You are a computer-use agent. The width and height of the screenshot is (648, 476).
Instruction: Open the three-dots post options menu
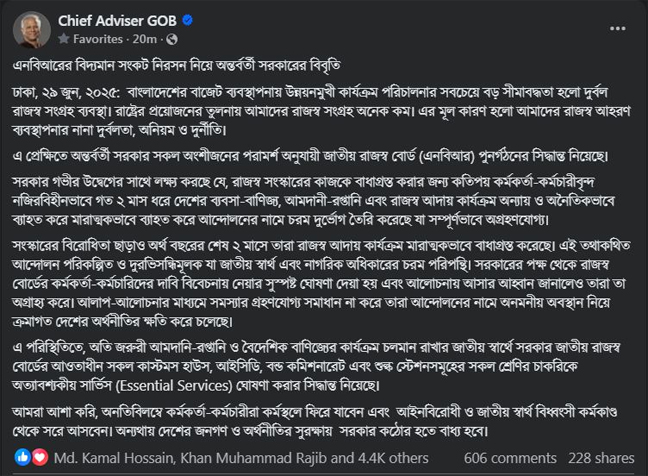point(617,29)
